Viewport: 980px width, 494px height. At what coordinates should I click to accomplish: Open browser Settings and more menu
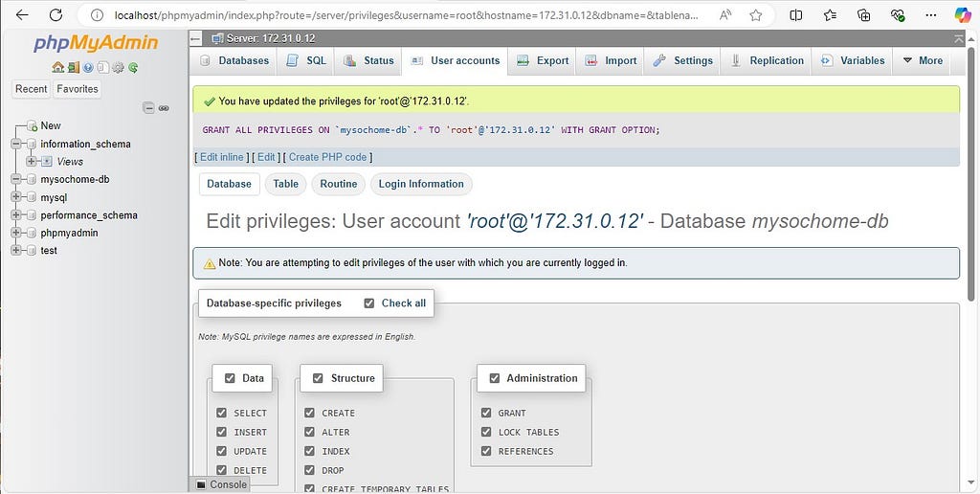click(x=930, y=15)
